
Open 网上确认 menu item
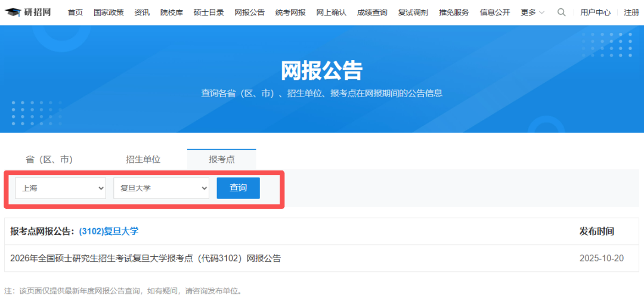pyautogui.click(x=331, y=13)
